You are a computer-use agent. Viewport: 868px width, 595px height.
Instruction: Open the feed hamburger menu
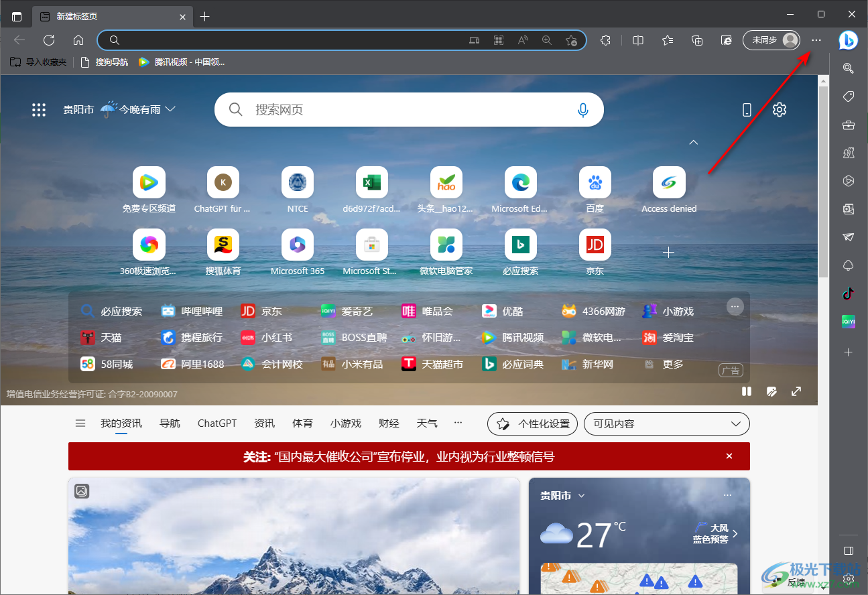click(x=80, y=423)
